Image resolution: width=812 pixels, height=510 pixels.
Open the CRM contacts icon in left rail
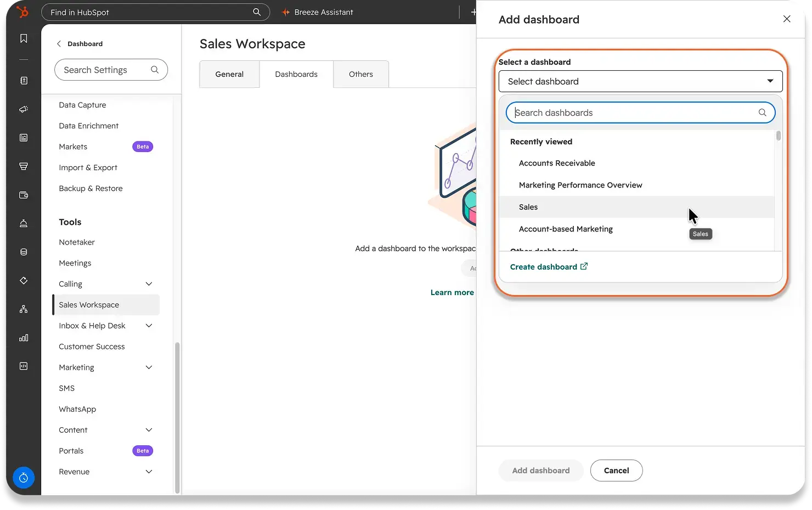coord(24,81)
